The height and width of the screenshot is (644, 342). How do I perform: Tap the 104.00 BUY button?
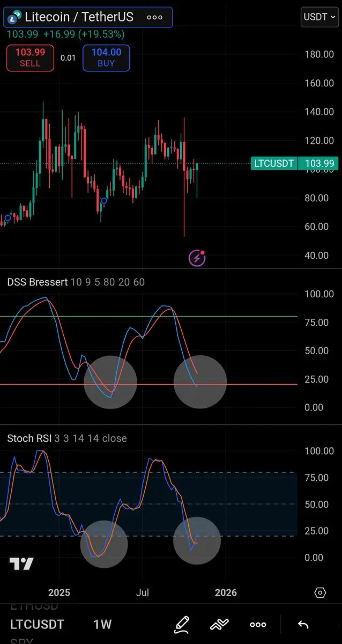(106, 57)
